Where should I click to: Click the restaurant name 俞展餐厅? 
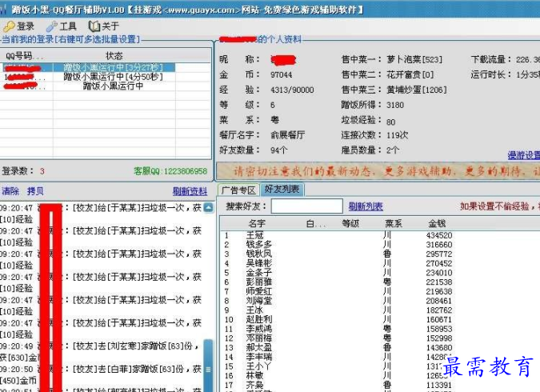point(287,135)
